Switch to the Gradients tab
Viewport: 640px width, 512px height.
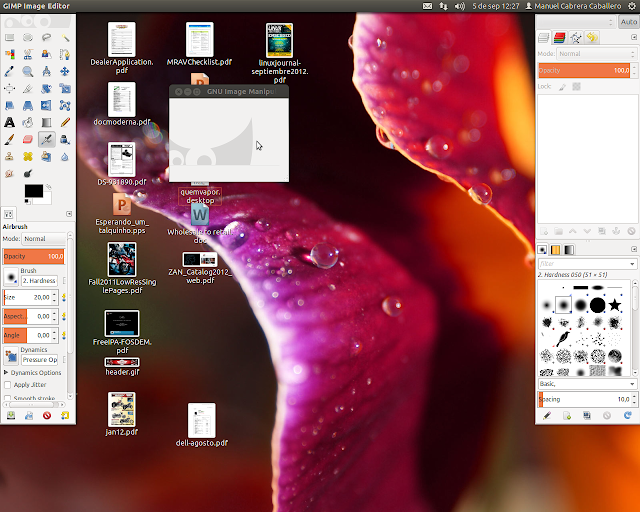[x=569, y=249]
